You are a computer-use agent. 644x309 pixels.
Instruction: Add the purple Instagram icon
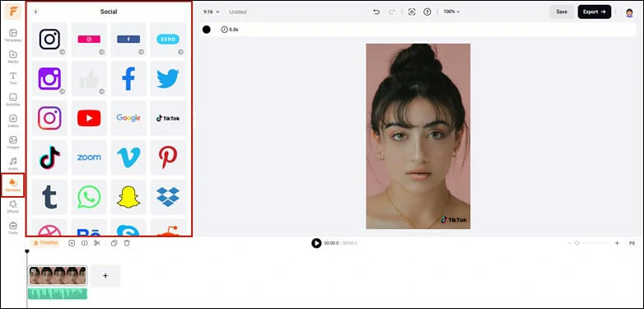[x=49, y=78]
